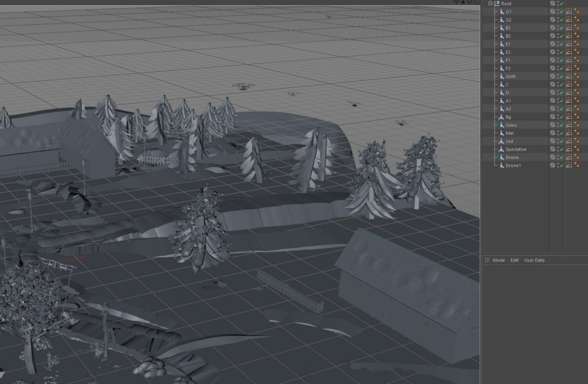Click the Pan view icon above the viewport
The width and height of the screenshot is (588, 384).
click(x=456, y=2)
